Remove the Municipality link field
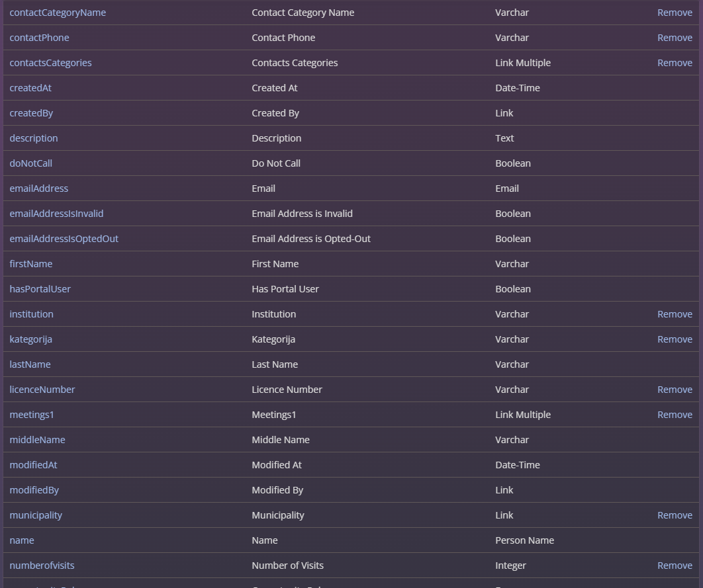 point(675,515)
